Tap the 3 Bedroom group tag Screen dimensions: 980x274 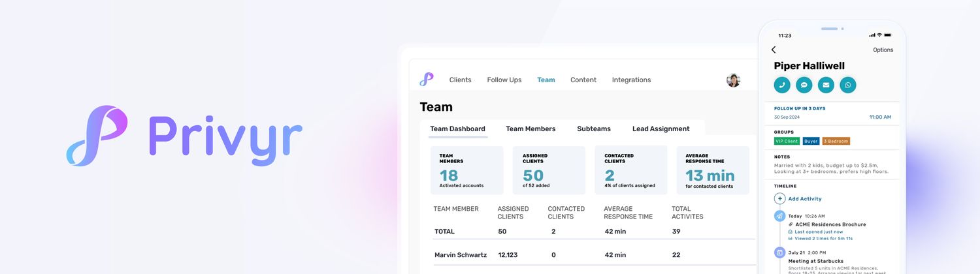tap(836, 141)
